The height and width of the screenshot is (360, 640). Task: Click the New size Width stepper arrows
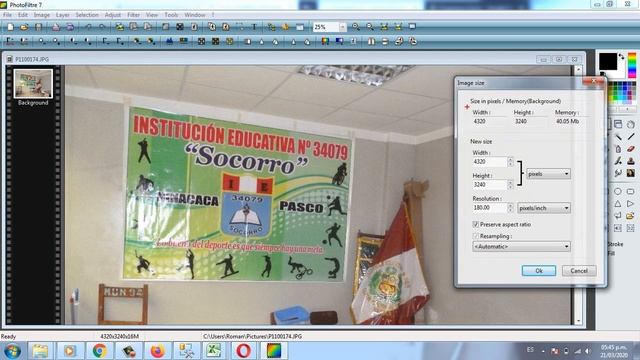click(x=510, y=162)
